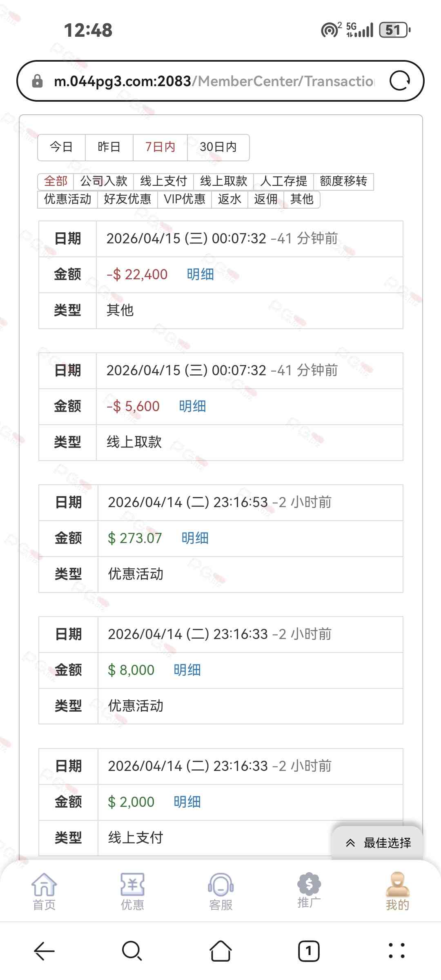The image size is (441, 980).
Task: Open the browser four-dot menu
Action: tap(396, 951)
